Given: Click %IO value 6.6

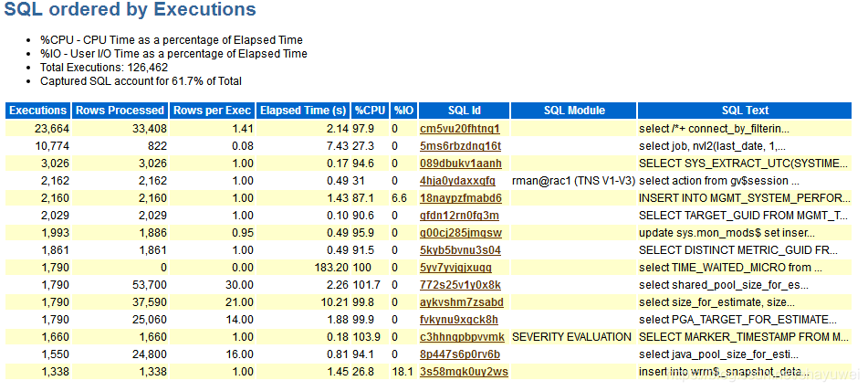Looking at the screenshot, I should (399, 197).
